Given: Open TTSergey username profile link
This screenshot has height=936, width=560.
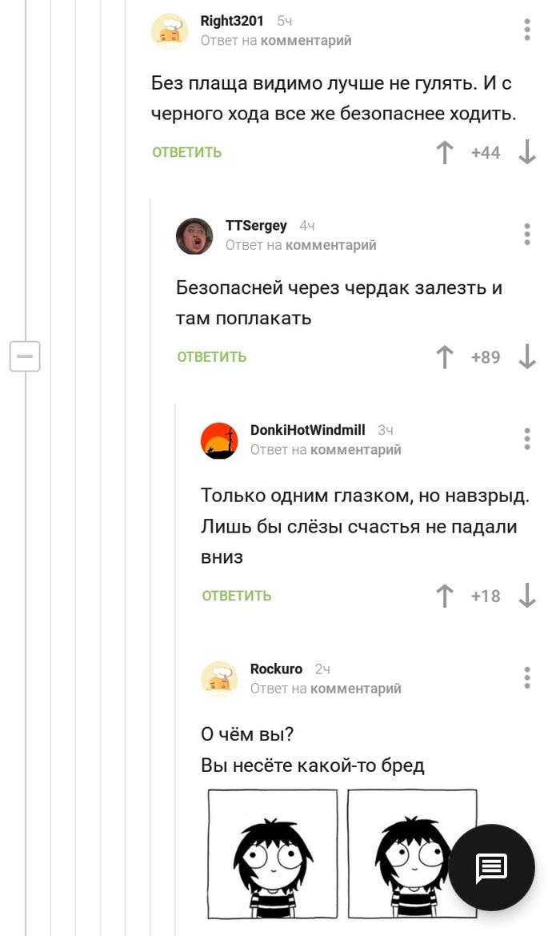Looking at the screenshot, I should click(256, 226).
